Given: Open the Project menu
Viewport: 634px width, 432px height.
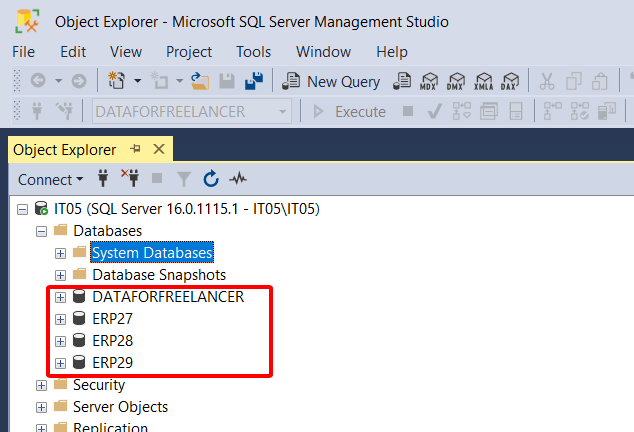Looking at the screenshot, I should point(189,51).
